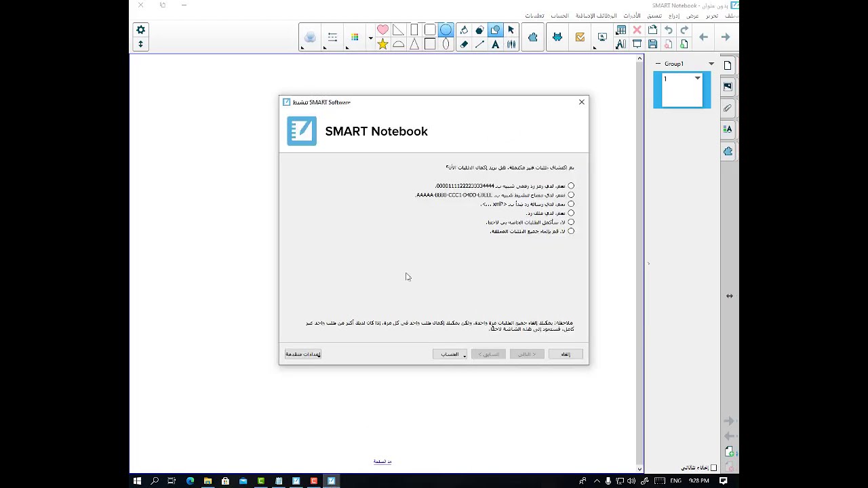Open the puzzle piece Add-ons toolbar button
This screenshot has width=868, height=488.
(532, 37)
